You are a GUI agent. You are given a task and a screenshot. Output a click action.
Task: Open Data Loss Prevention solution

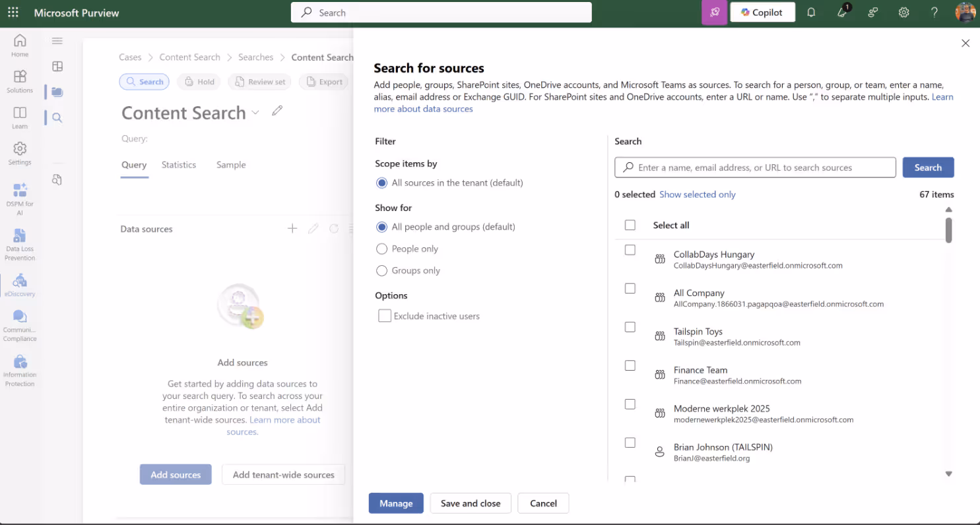(20, 244)
